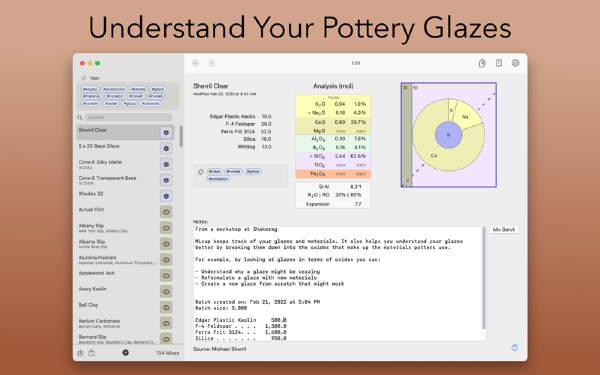Screen dimensions: 600x375
Task: Click the share icon in the sidebar footer
Action: 92,353
